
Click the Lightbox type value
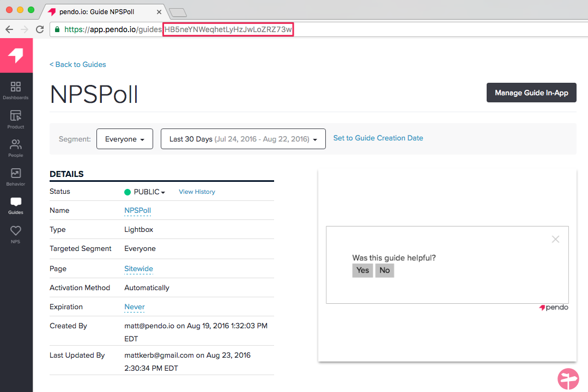139,229
